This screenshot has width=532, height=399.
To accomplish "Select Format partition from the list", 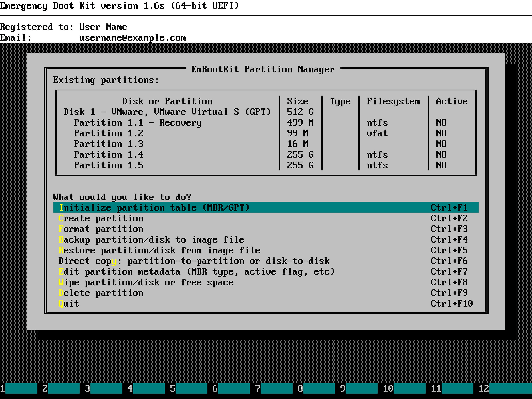I will tap(101, 229).
